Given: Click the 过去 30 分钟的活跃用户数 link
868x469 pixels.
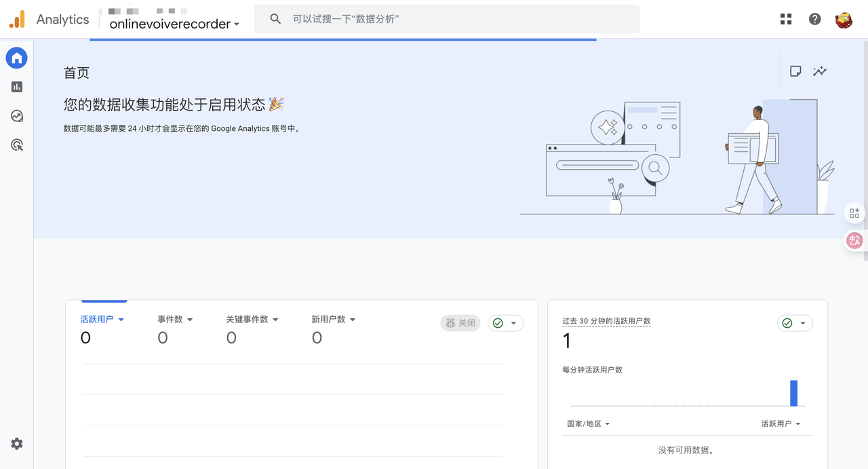Looking at the screenshot, I should point(606,321).
